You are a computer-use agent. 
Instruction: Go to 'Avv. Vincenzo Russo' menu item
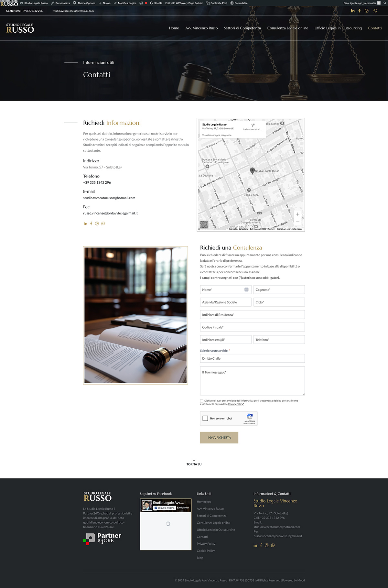click(x=201, y=28)
